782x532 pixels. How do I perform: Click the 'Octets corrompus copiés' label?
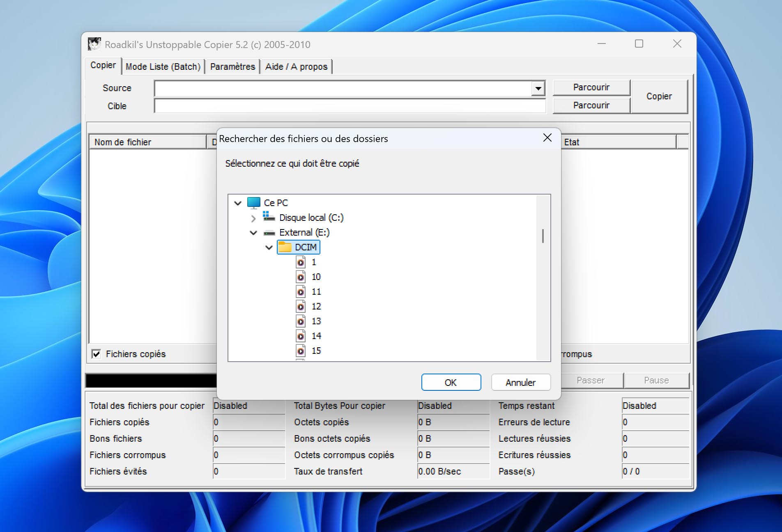[344, 455]
